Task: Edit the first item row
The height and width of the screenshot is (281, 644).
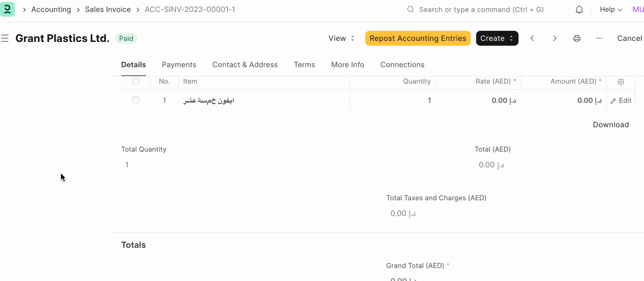Action: tap(621, 100)
